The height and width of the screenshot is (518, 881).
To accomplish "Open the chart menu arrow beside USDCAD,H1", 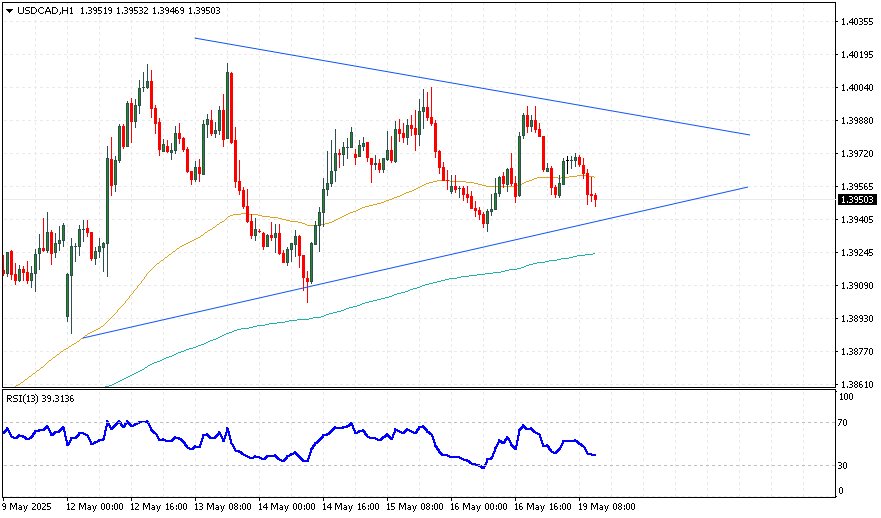I will 9,10.
